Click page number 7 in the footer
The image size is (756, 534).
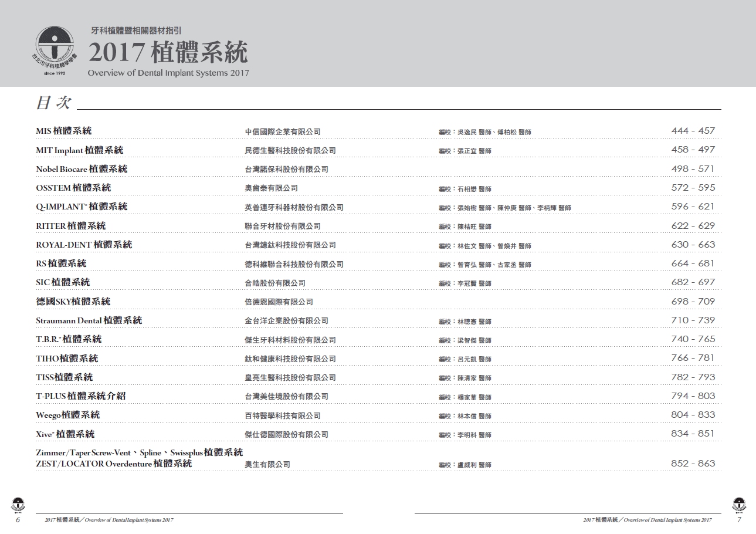pyautogui.click(x=739, y=520)
